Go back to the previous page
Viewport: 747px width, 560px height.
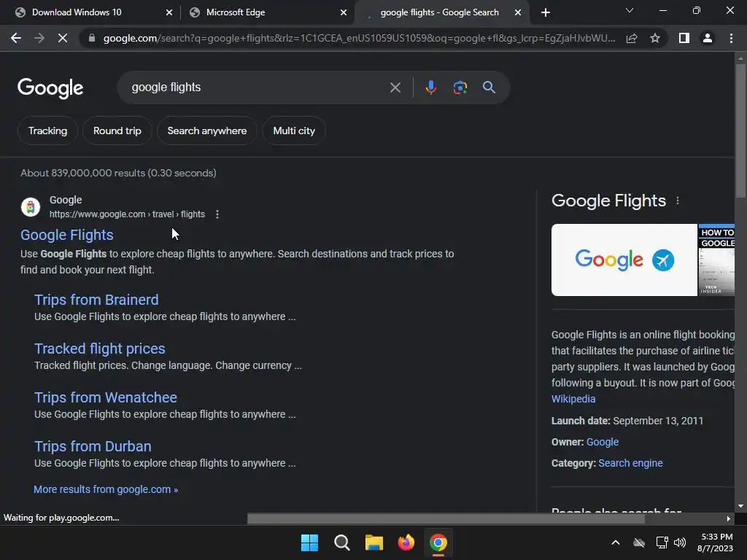16,38
